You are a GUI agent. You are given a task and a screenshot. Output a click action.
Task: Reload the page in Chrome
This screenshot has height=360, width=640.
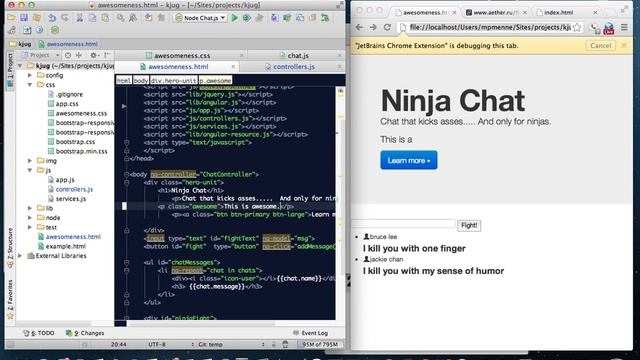(x=387, y=27)
